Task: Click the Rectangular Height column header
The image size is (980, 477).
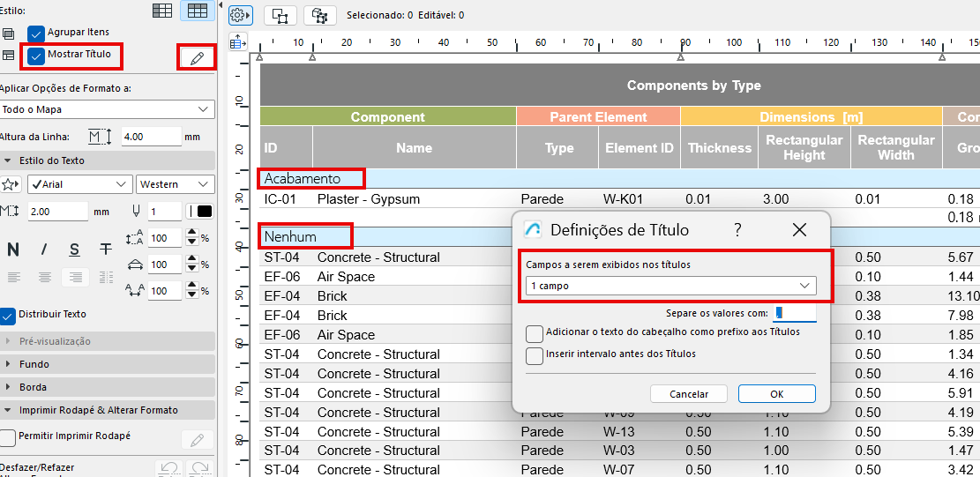Action: point(804,147)
